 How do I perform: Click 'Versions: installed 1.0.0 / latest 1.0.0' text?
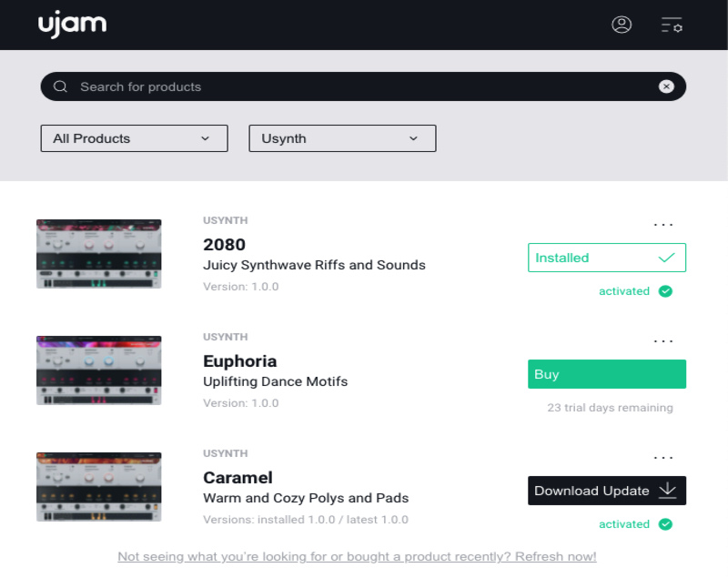(306, 520)
